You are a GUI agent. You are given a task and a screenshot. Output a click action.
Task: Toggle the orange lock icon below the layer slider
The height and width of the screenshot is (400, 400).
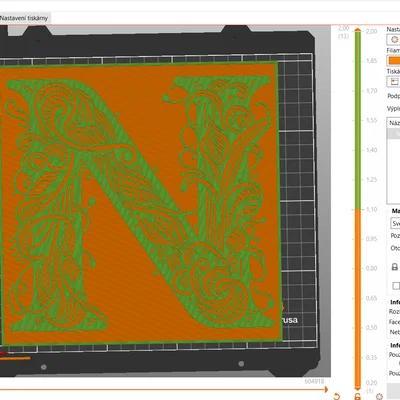(358, 397)
